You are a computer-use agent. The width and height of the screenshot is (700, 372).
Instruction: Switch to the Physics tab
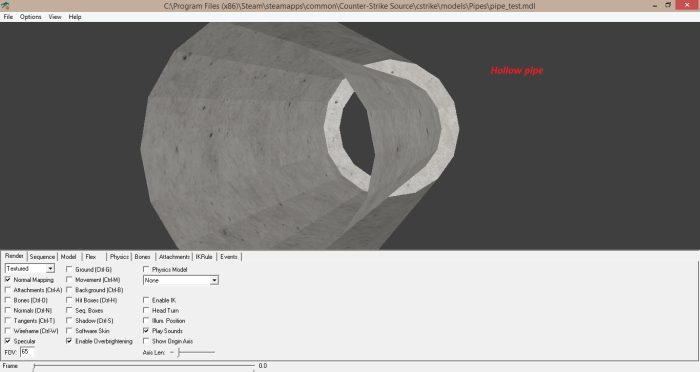point(119,257)
